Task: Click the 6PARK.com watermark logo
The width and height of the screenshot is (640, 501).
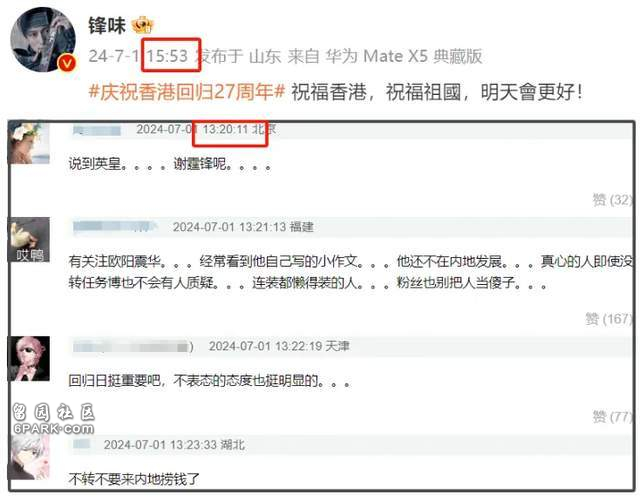Action: point(53,419)
